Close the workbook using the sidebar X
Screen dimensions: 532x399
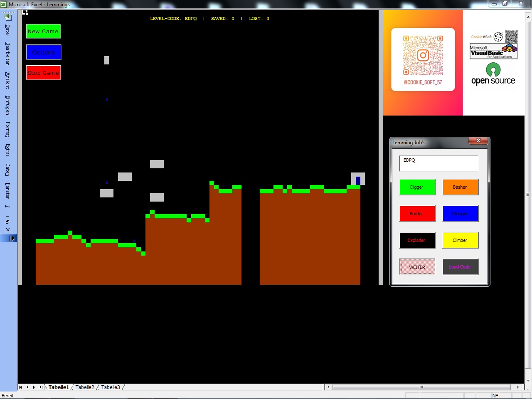click(7, 229)
